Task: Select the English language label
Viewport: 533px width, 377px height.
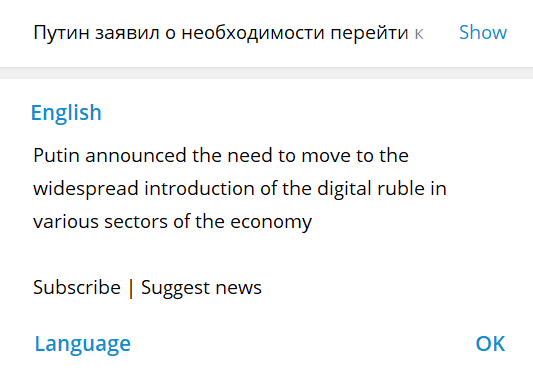Action: tap(66, 113)
